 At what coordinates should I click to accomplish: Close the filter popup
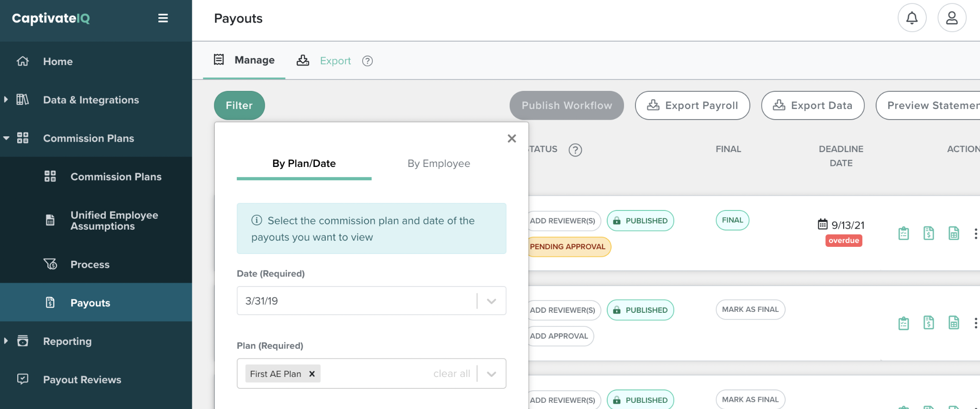point(512,138)
